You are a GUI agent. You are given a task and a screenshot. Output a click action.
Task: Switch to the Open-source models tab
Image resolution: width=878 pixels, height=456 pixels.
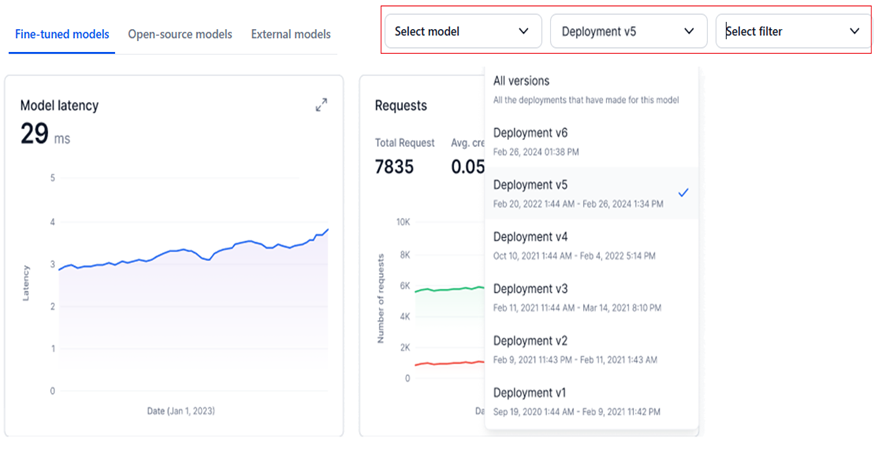coord(180,34)
